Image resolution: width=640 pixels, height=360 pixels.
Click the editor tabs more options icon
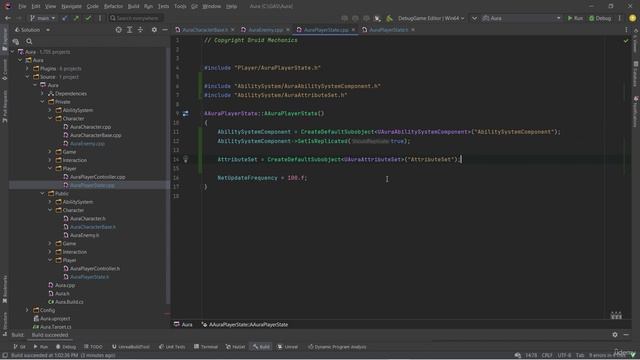(x=627, y=30)
